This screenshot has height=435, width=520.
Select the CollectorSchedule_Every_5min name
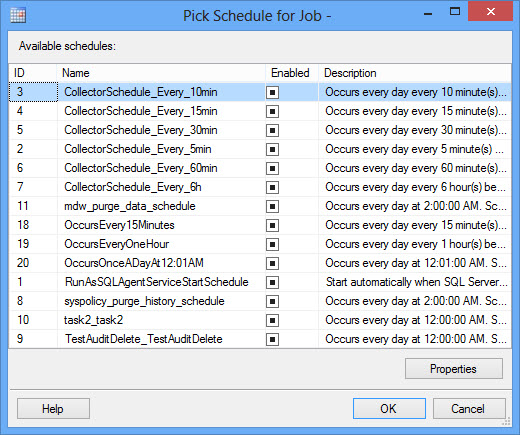pyautogui.click(x=138, y=149)
